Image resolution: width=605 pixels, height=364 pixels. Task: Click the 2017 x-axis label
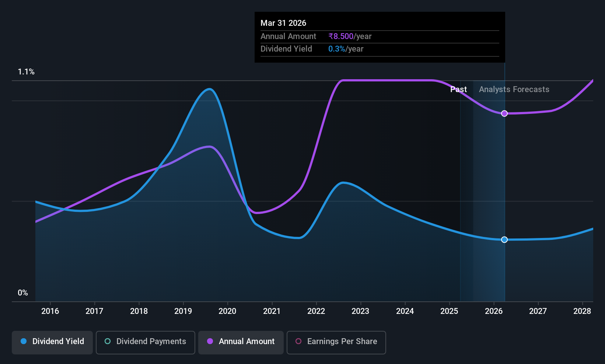[94, 311]
